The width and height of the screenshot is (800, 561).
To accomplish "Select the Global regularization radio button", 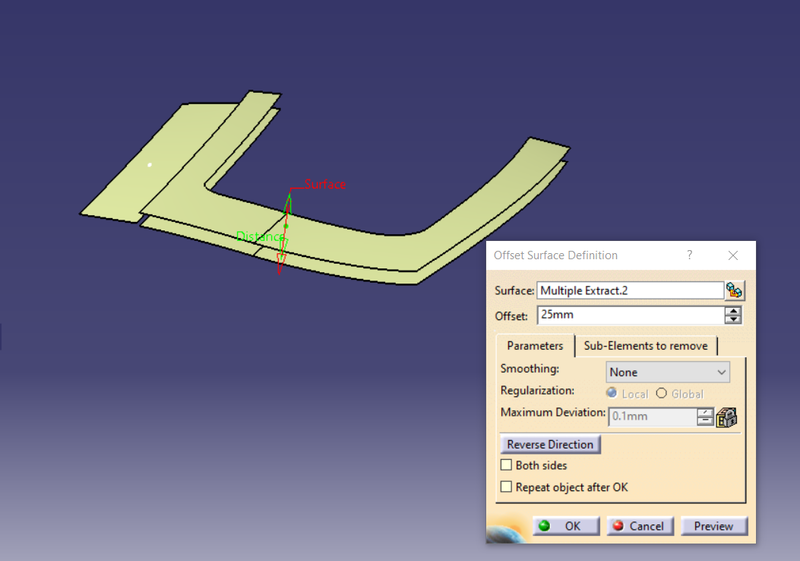I will (661, 394).
